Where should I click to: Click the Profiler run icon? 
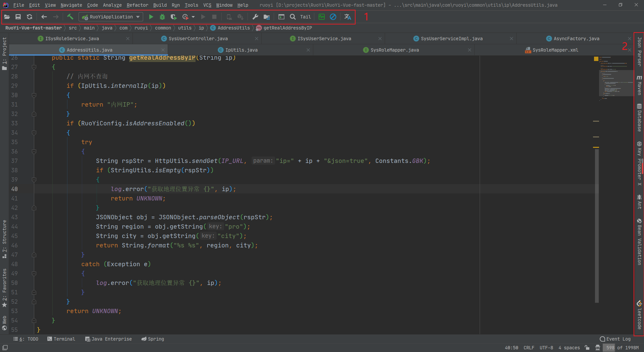pyautogui.click(x=185, y=17)
